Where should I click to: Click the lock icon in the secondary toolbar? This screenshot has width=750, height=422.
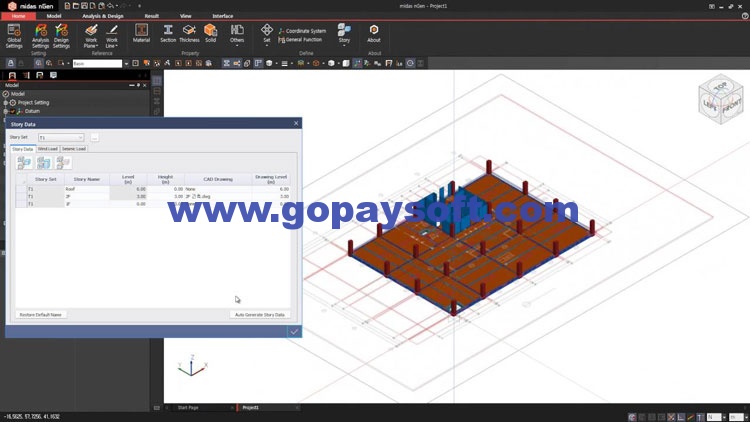click(11, 63)
